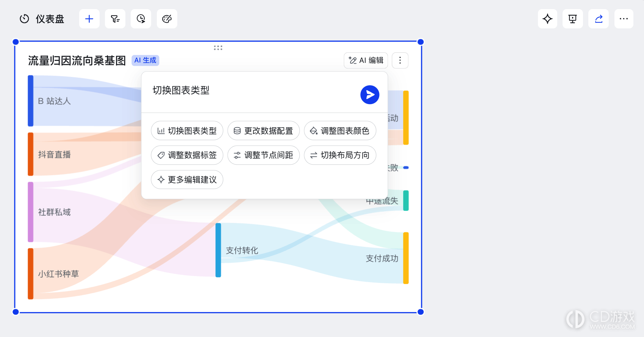Choose the 调整数据标签 suggestion chip
The height and width of the screenshot is (337, 644).
click(187, 155)
